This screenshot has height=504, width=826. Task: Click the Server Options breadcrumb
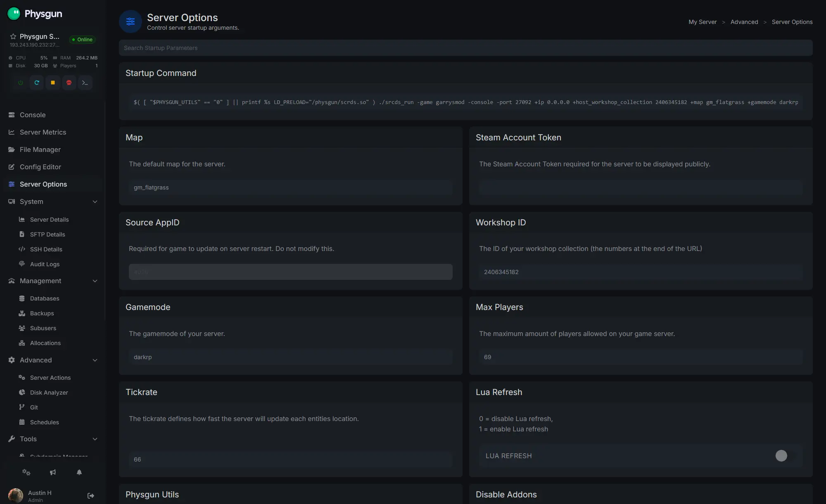pos(792,22)
